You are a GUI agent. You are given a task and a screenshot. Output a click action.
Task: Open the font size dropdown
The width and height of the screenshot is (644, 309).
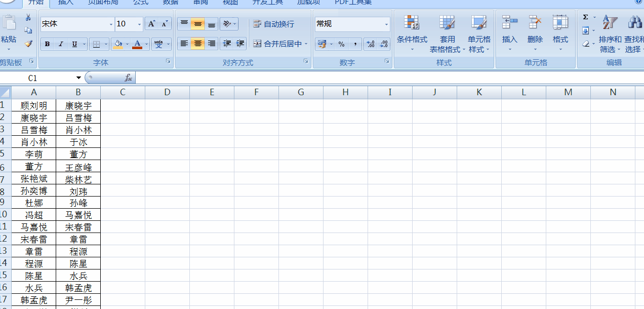pyautogui.click(x=140, y=24)
